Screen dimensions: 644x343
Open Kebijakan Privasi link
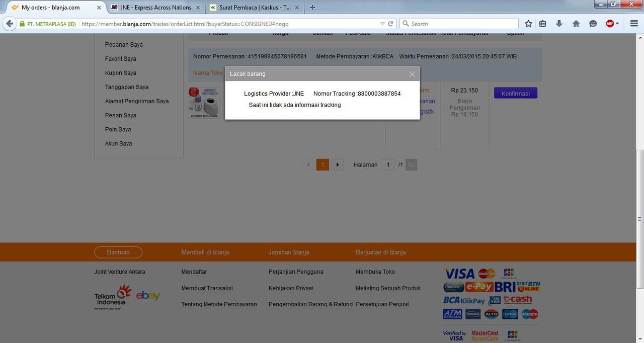click(291, 288)
